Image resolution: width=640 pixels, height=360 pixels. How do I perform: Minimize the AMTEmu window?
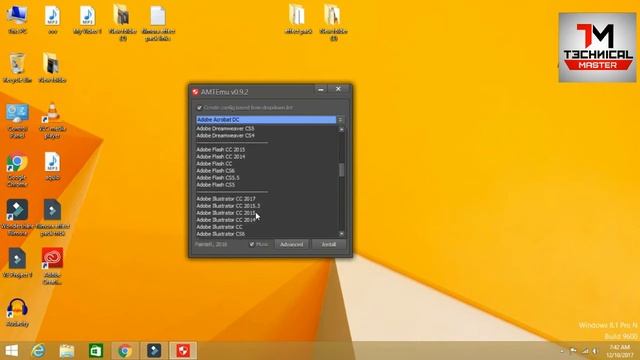click(x=321, y=89)
